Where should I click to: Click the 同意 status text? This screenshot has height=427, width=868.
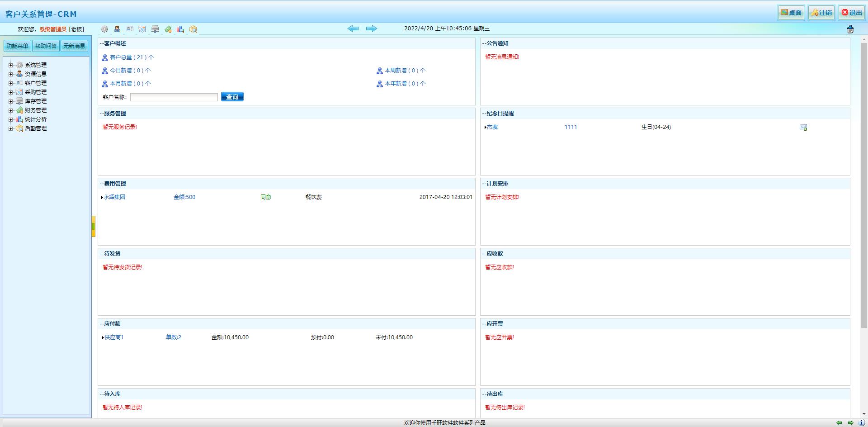click(266, 197)
